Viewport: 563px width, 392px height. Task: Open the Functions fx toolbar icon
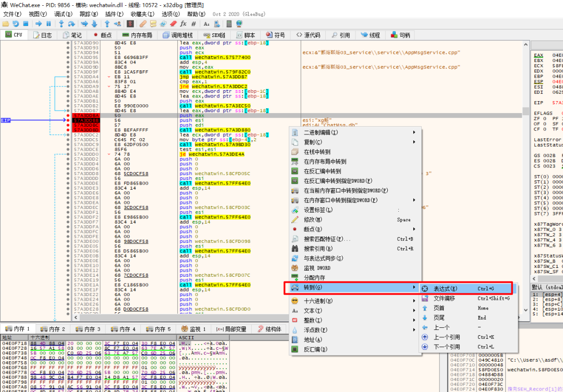183,23
